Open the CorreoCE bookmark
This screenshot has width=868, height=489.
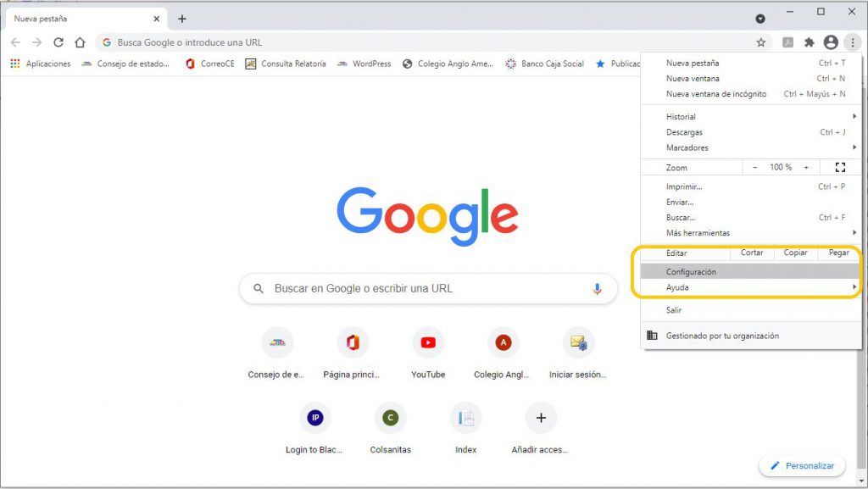[x=210, y=64]
